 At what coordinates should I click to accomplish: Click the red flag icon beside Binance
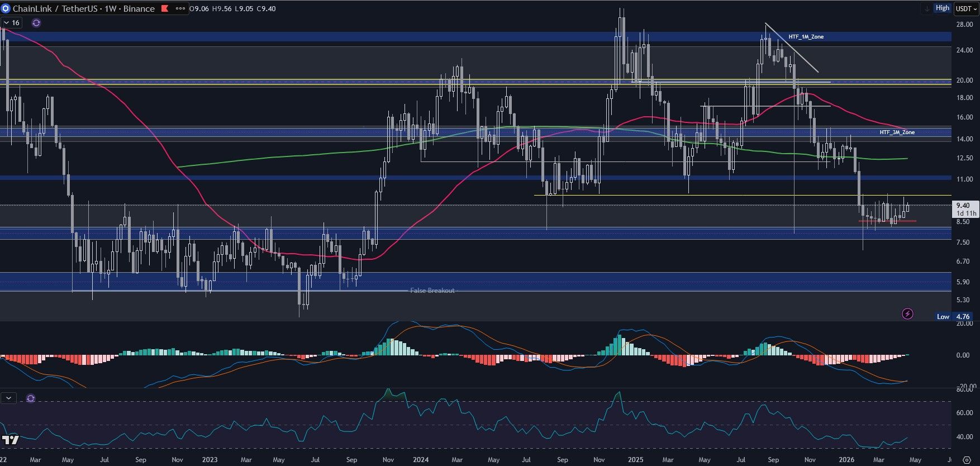coord(165,8)
